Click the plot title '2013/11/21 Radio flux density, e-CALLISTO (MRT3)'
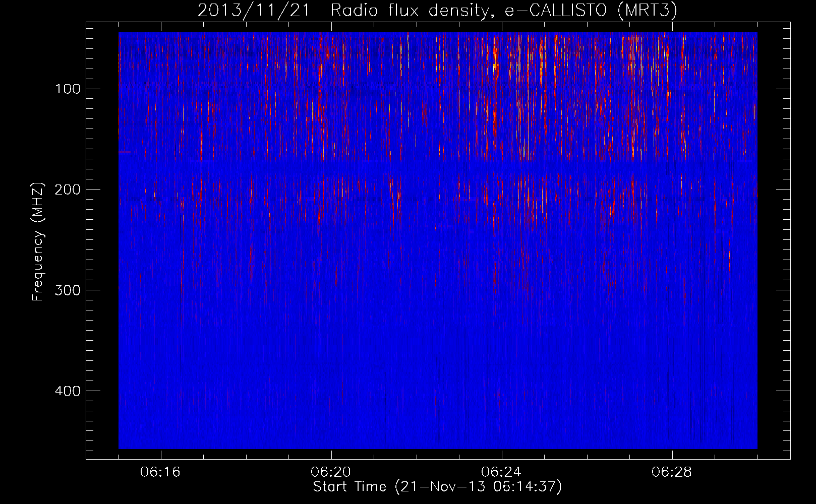 [x=437, y=11]
